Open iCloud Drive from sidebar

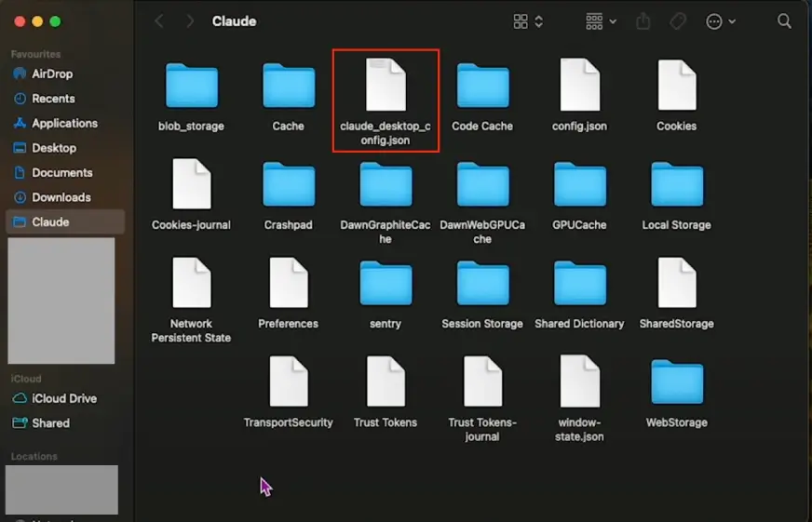64,398
